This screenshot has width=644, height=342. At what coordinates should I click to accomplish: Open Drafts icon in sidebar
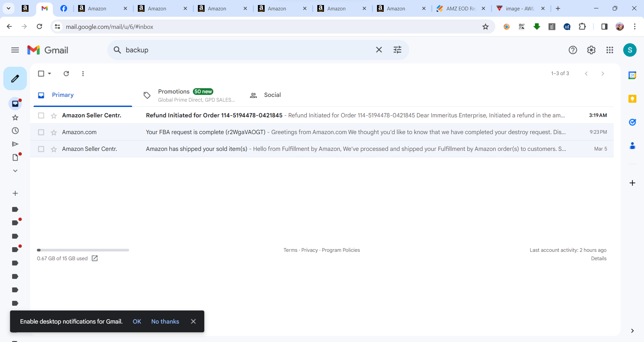coord(15,157)
